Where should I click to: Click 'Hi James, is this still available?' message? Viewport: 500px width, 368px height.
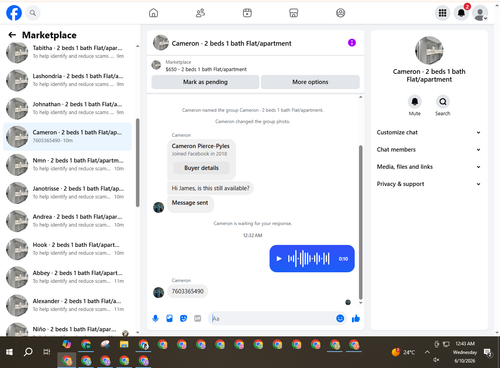[x=210, y=188]
